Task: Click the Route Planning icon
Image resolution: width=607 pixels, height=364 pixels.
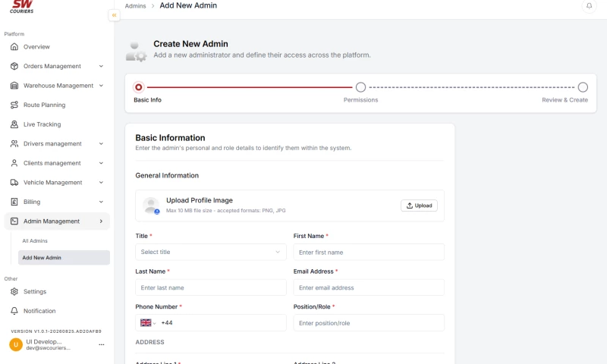Action: [x=14, y=105]
